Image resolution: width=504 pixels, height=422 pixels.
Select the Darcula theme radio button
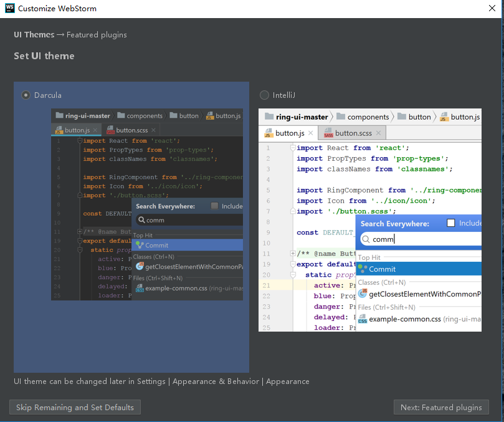point(26,95)
